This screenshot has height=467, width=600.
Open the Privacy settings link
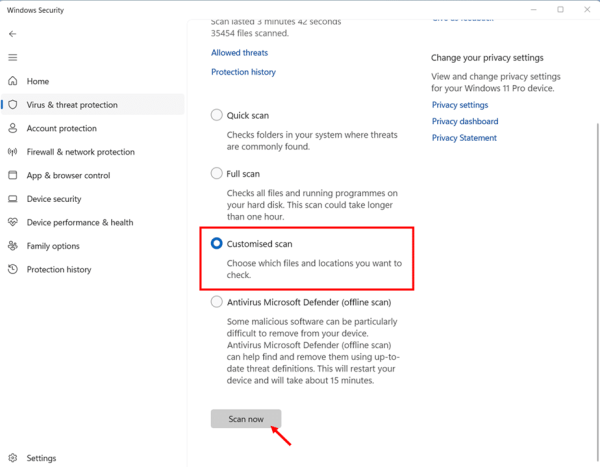[460, 105]
